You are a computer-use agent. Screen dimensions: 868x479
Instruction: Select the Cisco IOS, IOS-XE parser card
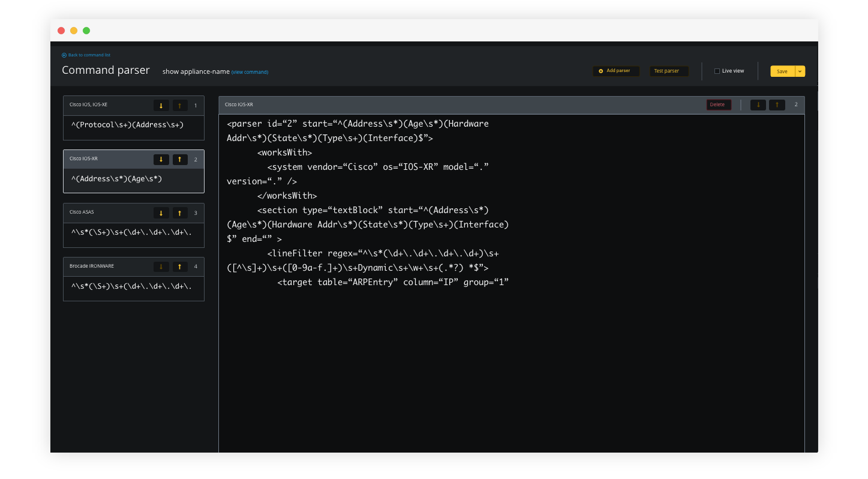[133, 118]
